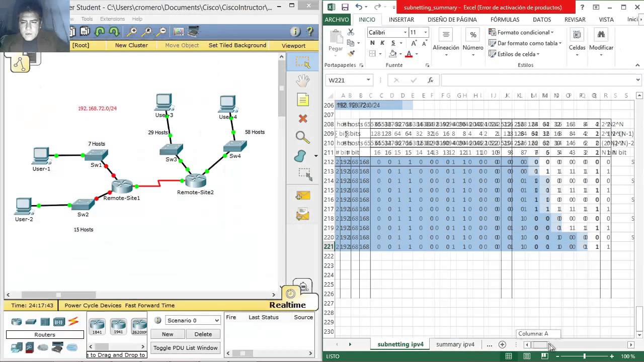Select the Resize Shape tool
644x362 pixels.
[305, 174]
